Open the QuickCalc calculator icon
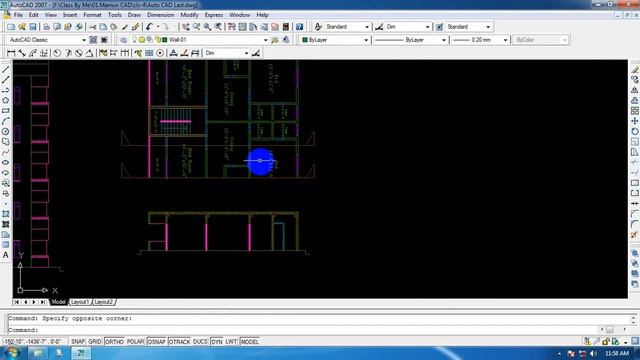 point(286,27)
